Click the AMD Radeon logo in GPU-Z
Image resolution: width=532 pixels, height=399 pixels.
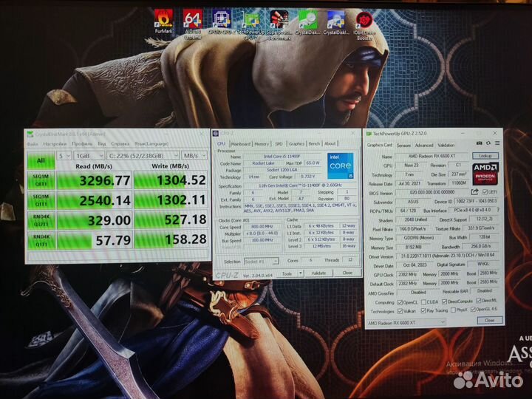point(485,174)
